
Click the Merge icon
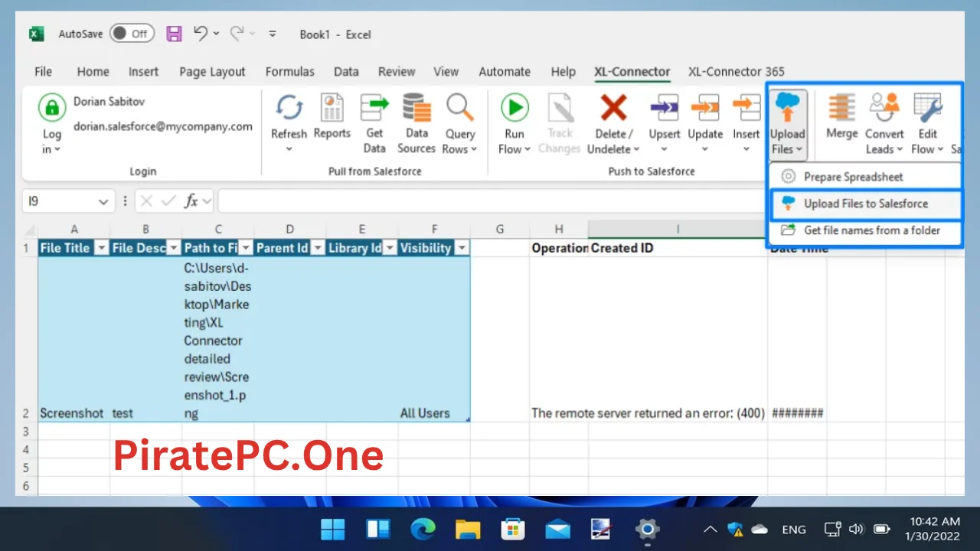(x=841, y=108)
